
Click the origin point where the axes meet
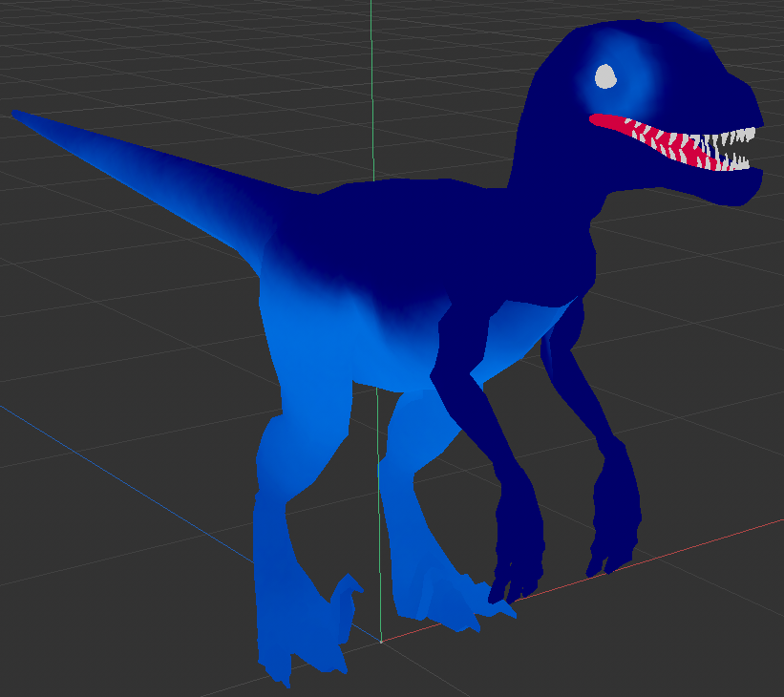(381, 641)
